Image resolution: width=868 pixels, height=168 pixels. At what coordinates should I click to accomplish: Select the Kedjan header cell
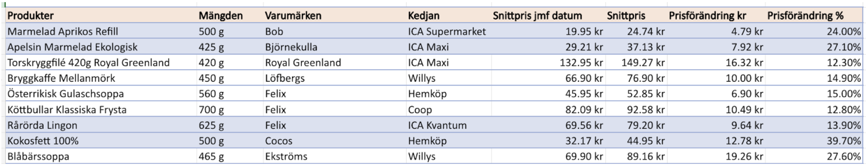(x=424, y=16)
